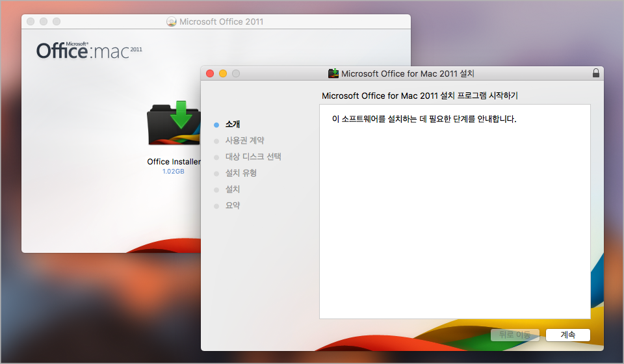The image size is (624, 364).
Task: Click the installer icon in the title bar
Action: tap(333, 73)
